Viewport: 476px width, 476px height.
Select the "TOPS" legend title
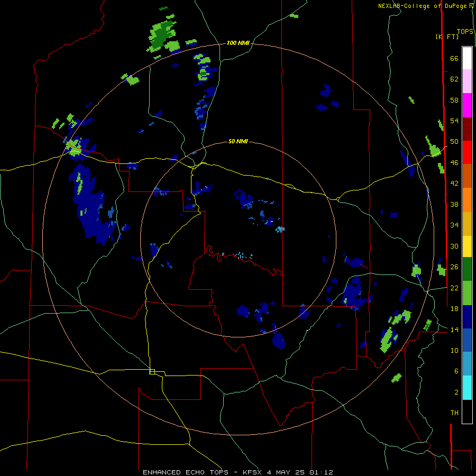pos(465,32)
